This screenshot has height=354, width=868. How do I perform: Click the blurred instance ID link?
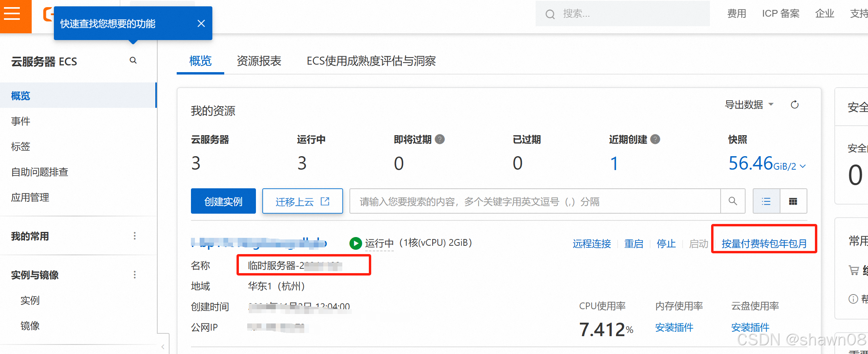coord(259,243)
